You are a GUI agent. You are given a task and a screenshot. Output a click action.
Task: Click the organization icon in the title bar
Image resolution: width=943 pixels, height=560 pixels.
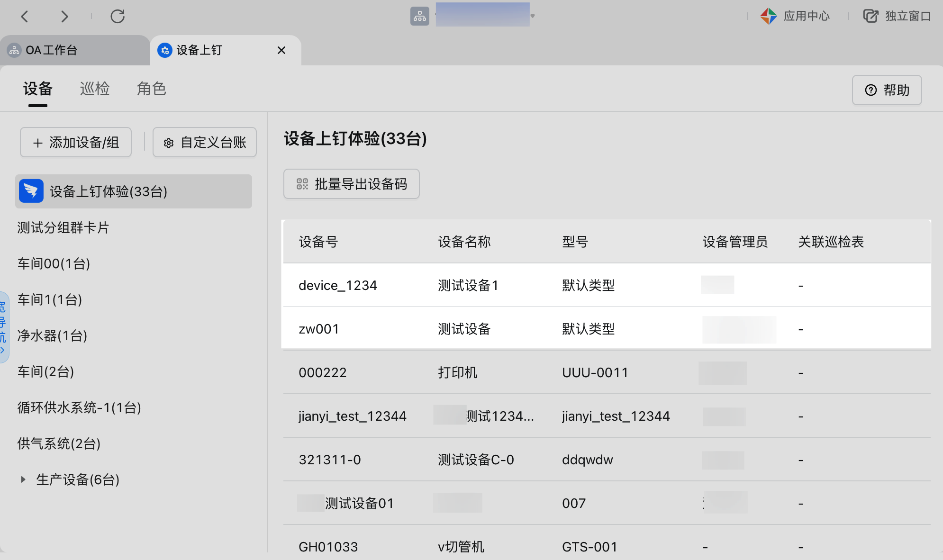(419, 16)
